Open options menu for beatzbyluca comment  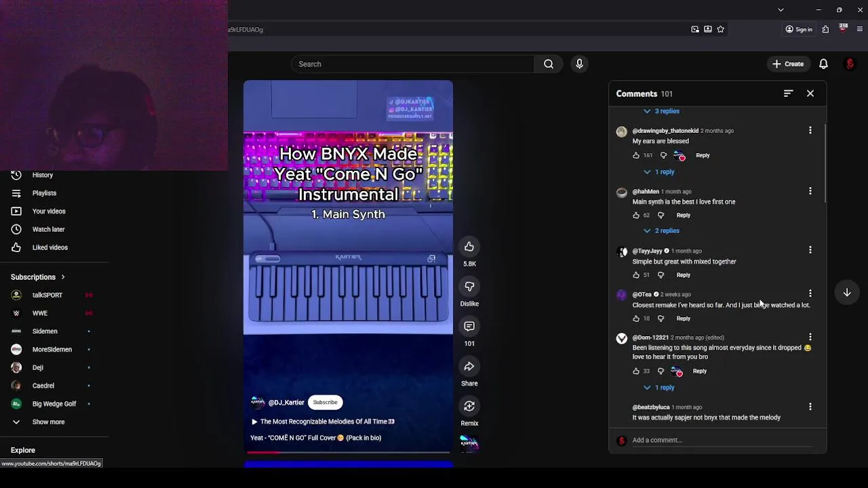[810, 407]
